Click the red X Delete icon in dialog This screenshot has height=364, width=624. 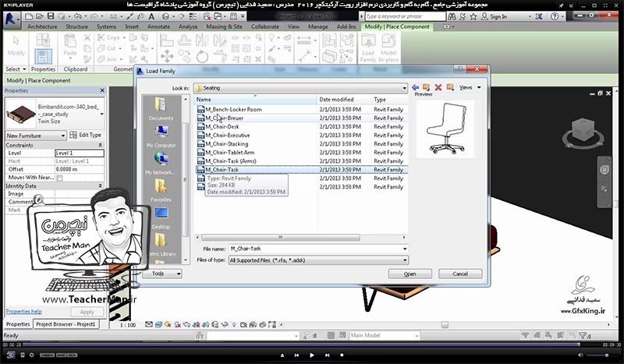point(438,87)
